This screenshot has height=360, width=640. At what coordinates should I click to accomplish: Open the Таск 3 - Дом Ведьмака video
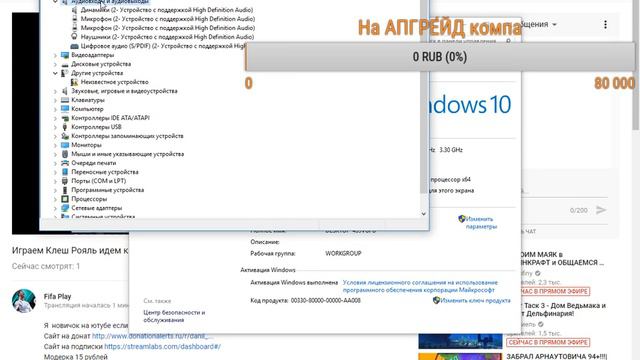tap(563, 309)
